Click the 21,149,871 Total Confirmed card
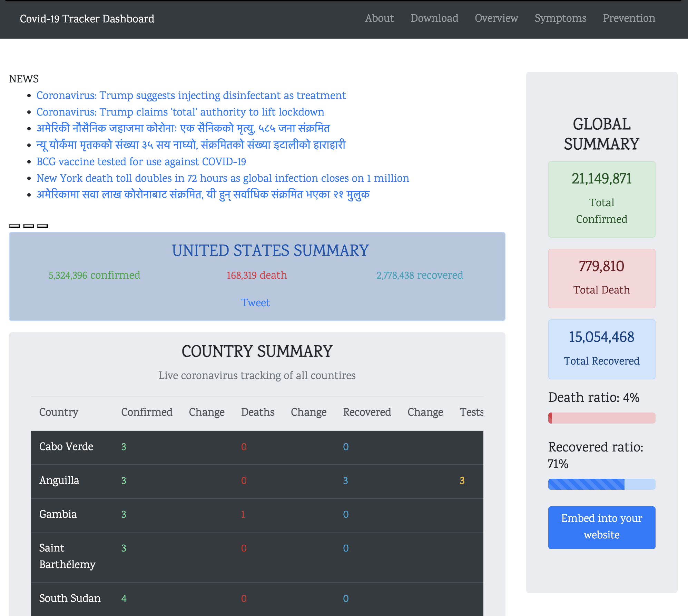Viewport: 688px width, 616px height. (x=602, y=199)
